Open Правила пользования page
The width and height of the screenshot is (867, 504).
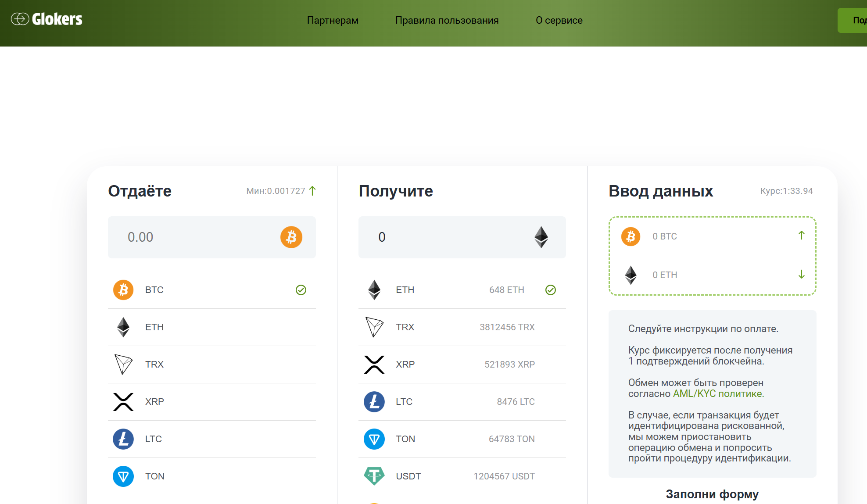click(x=447, y=20)
